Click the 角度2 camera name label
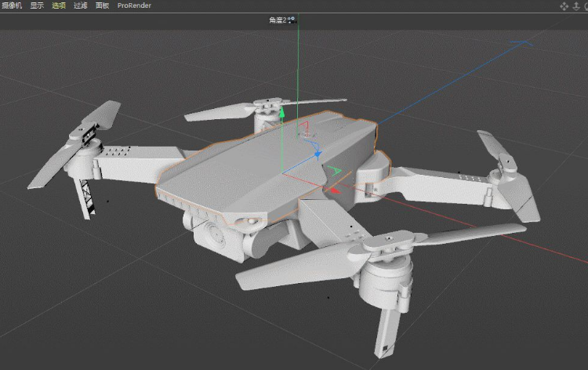 click(278, 20)
